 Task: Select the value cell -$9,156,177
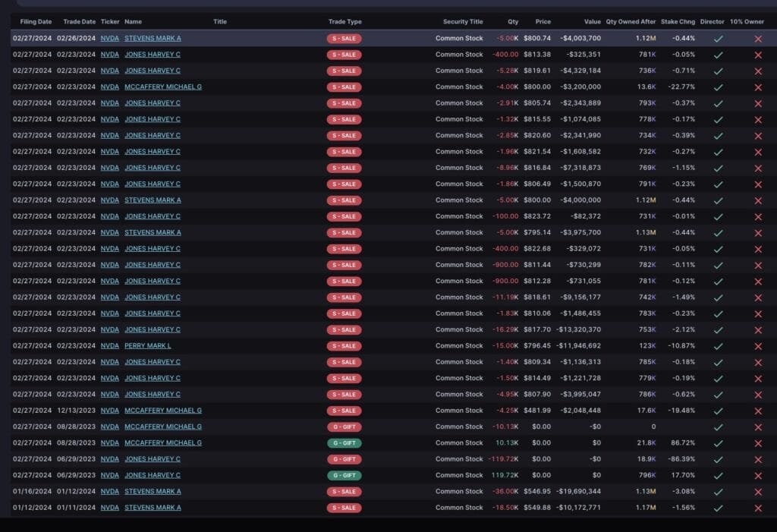(x=580, y=297)
